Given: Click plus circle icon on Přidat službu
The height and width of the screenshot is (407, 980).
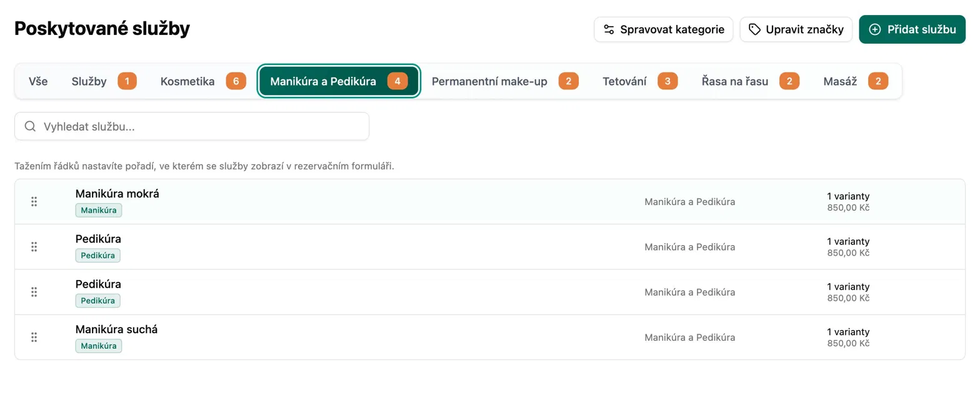Looking at the screenshot, I should [875, 29].
